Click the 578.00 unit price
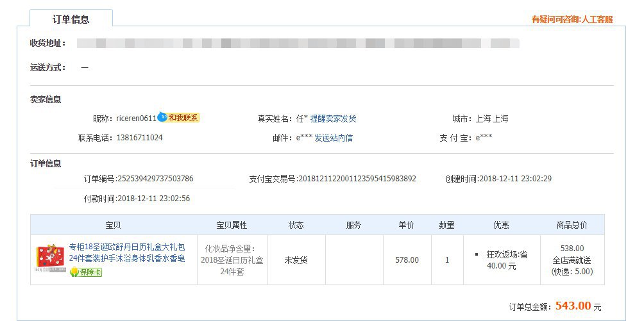The image size is (644, 321). (x=407, y=260)
